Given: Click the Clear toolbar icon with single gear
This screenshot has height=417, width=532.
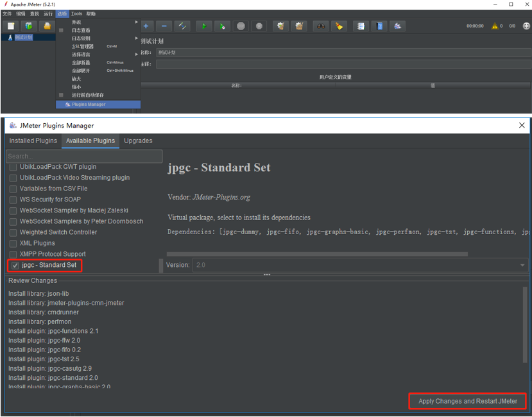Looking at the screenshot, I should (280, 26).
